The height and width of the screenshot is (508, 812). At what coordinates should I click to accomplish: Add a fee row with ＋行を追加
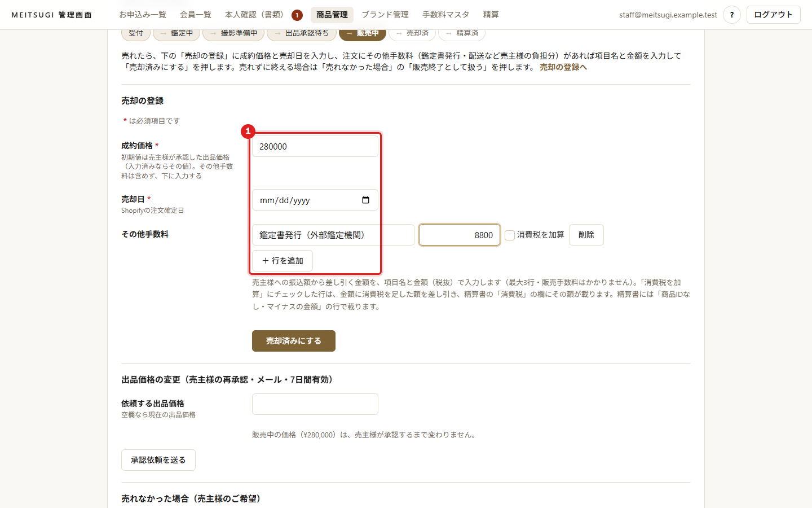coord(283,261)
